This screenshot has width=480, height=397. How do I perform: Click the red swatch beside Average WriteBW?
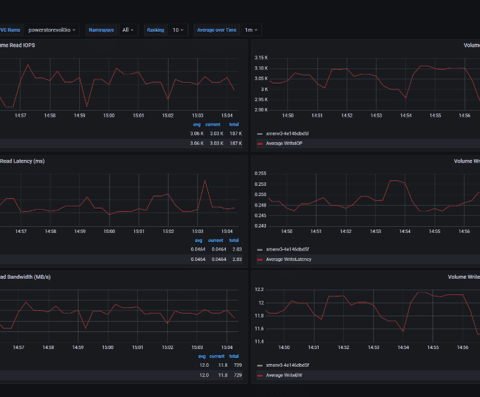click(x=260, y=375)
